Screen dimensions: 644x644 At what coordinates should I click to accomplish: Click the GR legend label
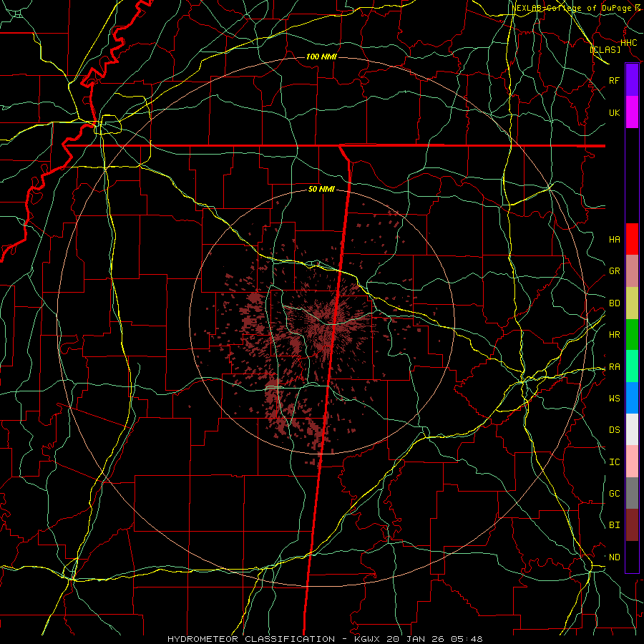coord(614,271)
